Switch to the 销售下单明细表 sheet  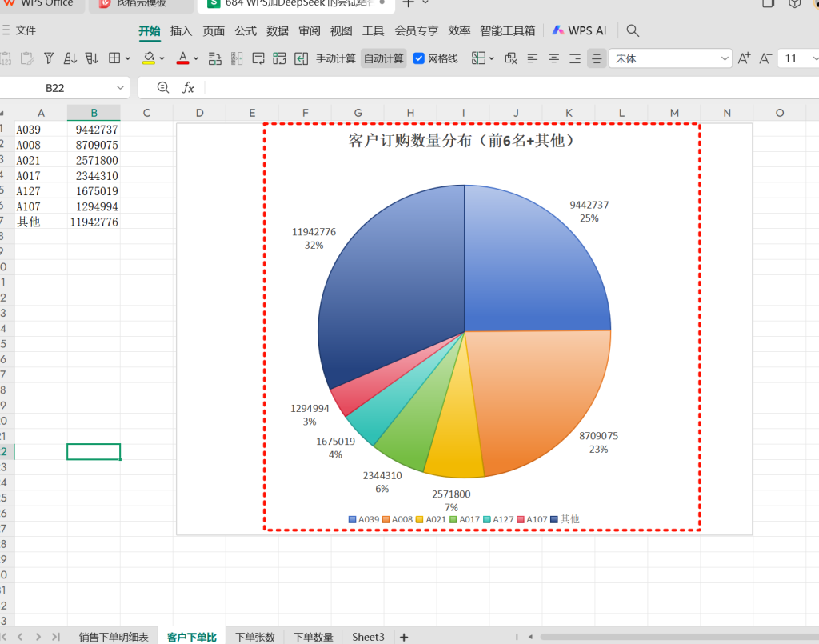pos(114,637)
